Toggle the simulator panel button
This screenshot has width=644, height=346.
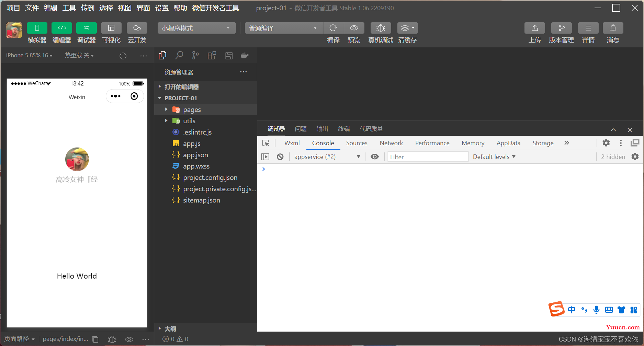coord(37,28)
